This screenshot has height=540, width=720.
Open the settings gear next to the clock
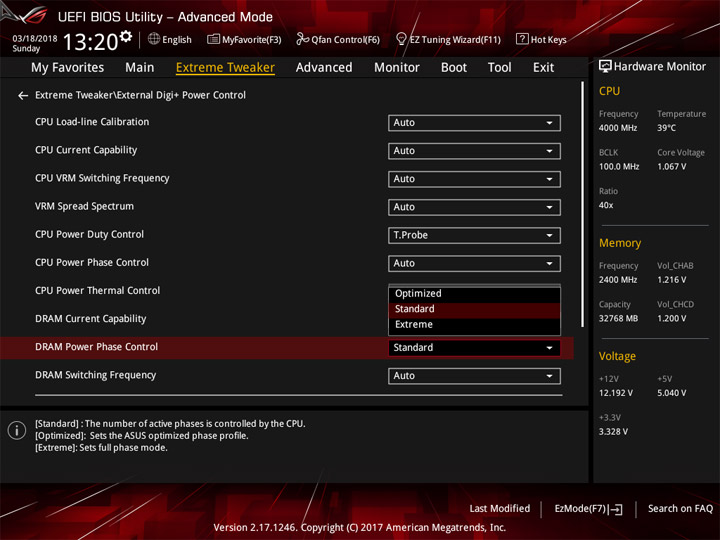pos(126,36)
